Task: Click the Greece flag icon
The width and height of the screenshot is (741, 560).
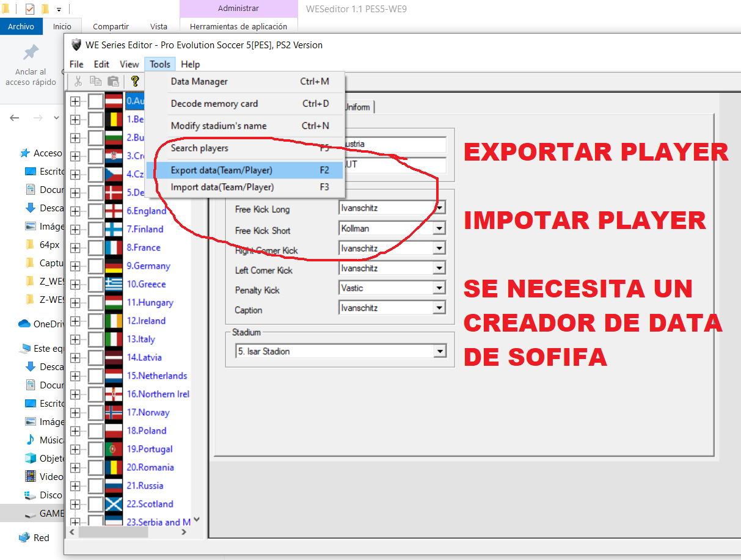Action: (114, 284)
